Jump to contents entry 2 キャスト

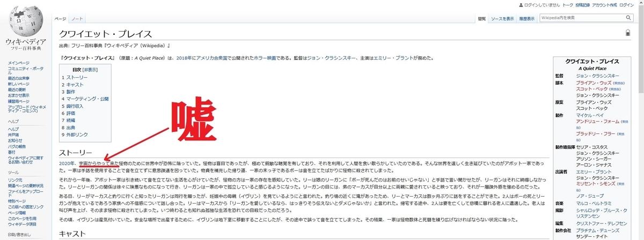73,85
